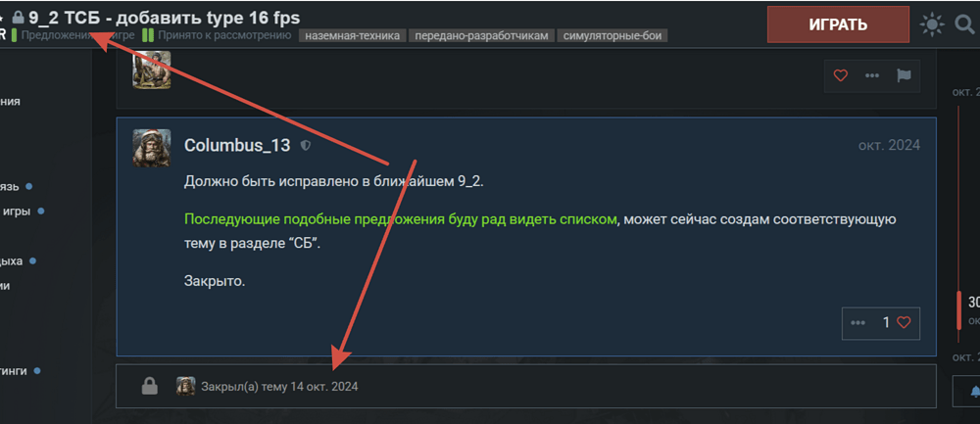
Task: Expand more actions on the Columbus_13 post
Action: tap(858, 322)
